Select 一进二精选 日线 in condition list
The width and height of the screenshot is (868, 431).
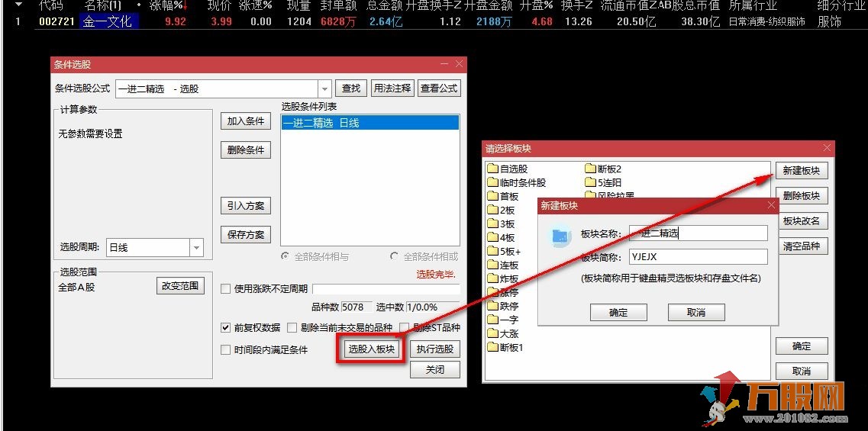(x=369, y=123)
